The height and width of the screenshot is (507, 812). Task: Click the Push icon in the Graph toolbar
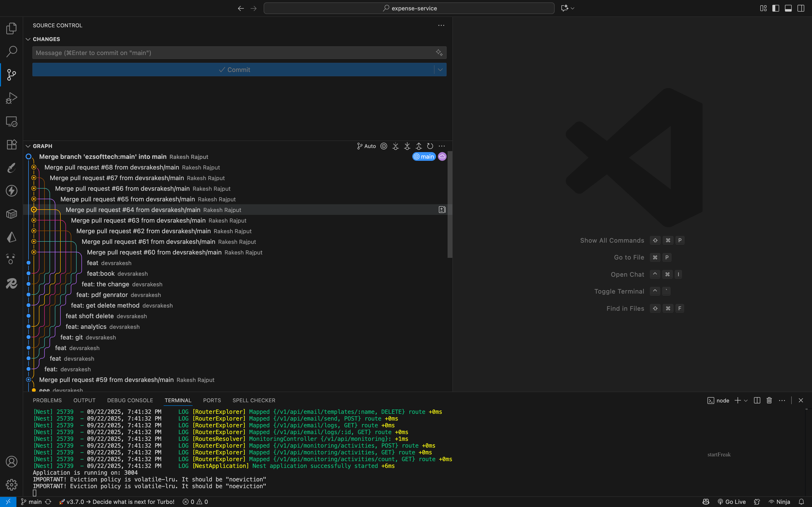418,146
